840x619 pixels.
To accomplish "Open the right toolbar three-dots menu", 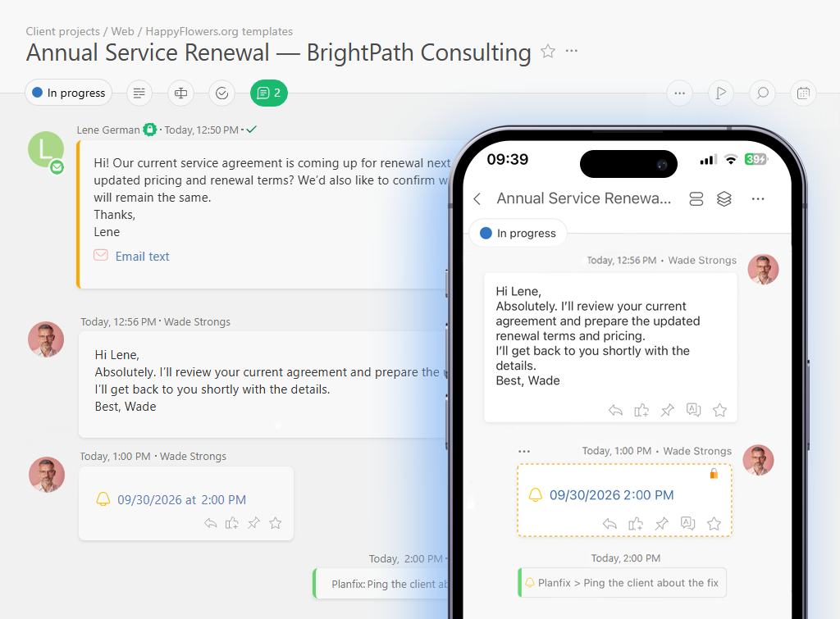I will coord(680,93).
